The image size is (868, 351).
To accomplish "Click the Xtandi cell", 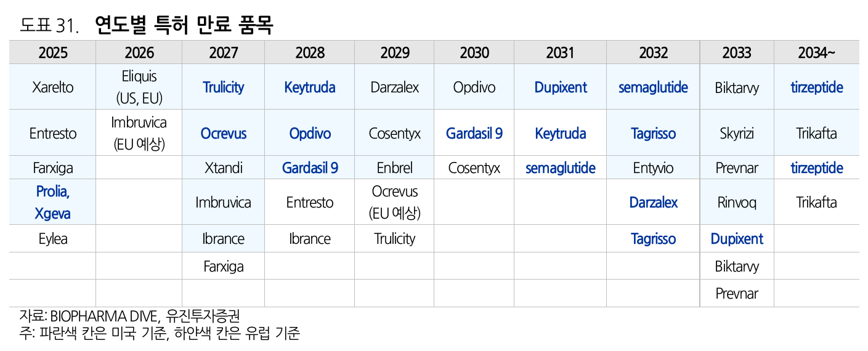I will (x=223, y=167).
